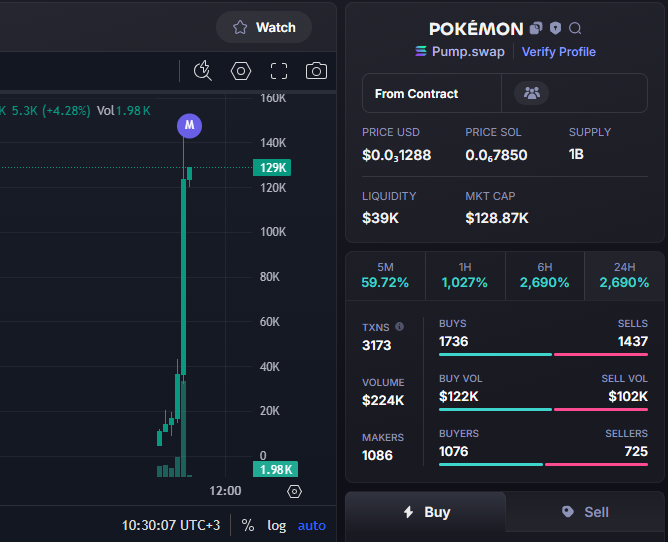668x542 pixels.
Task: Select the 5M timeframe tab
Action: 385,275
